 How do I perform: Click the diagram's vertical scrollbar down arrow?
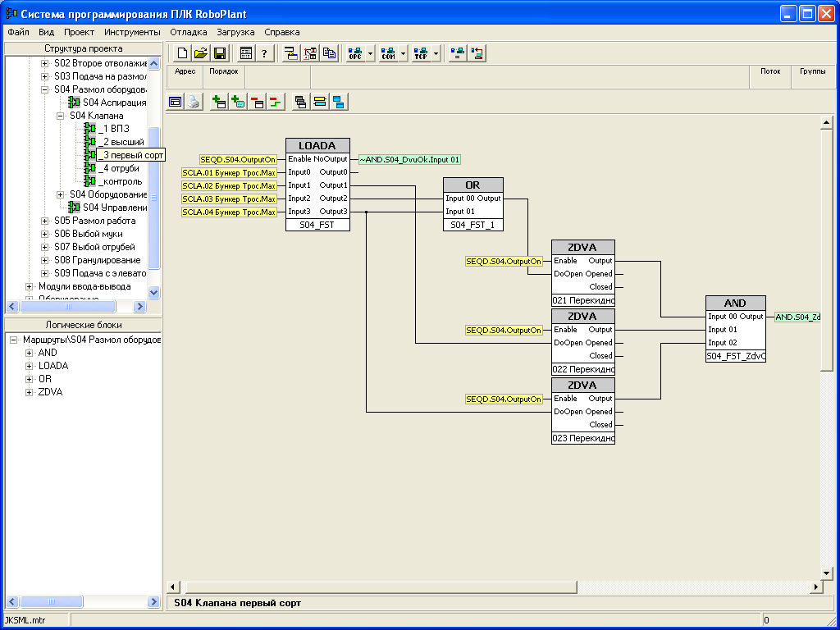tap(827, 573)
